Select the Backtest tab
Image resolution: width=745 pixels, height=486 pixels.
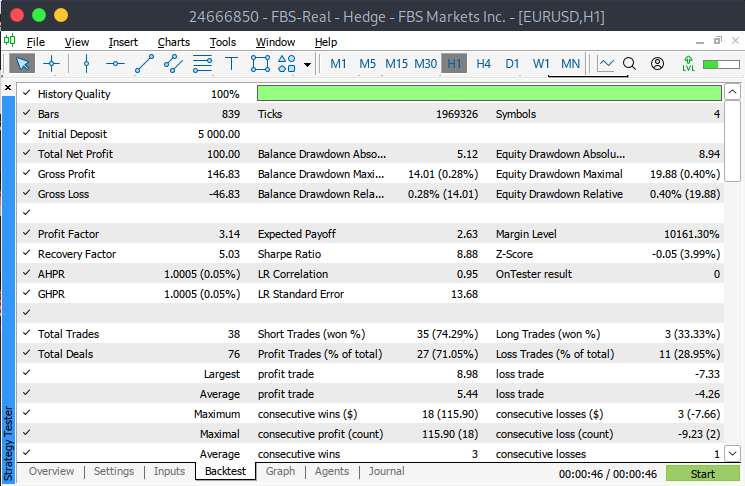[225, 471]
